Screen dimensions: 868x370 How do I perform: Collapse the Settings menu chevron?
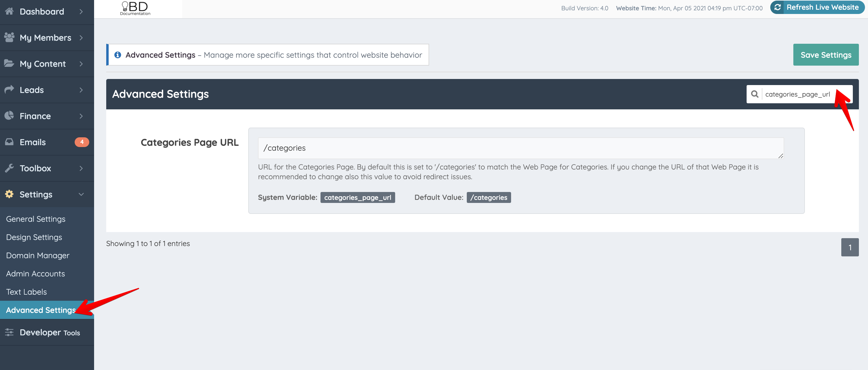(x=81, y=194)
